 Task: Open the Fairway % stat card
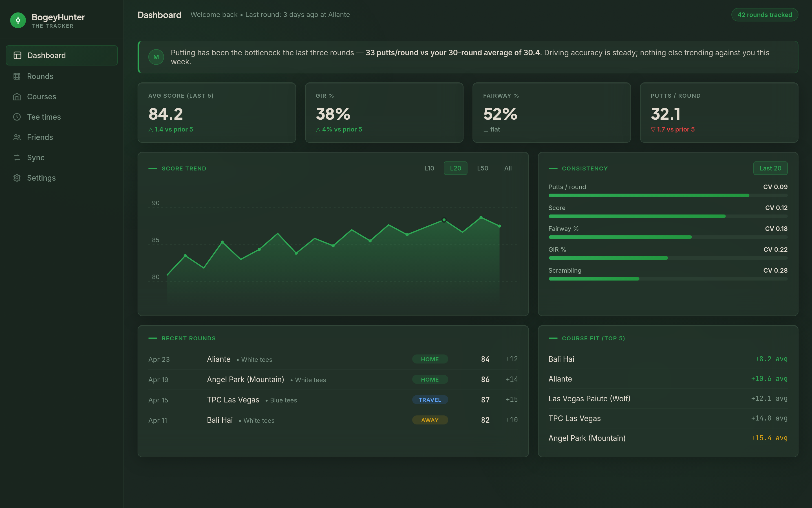551,113
